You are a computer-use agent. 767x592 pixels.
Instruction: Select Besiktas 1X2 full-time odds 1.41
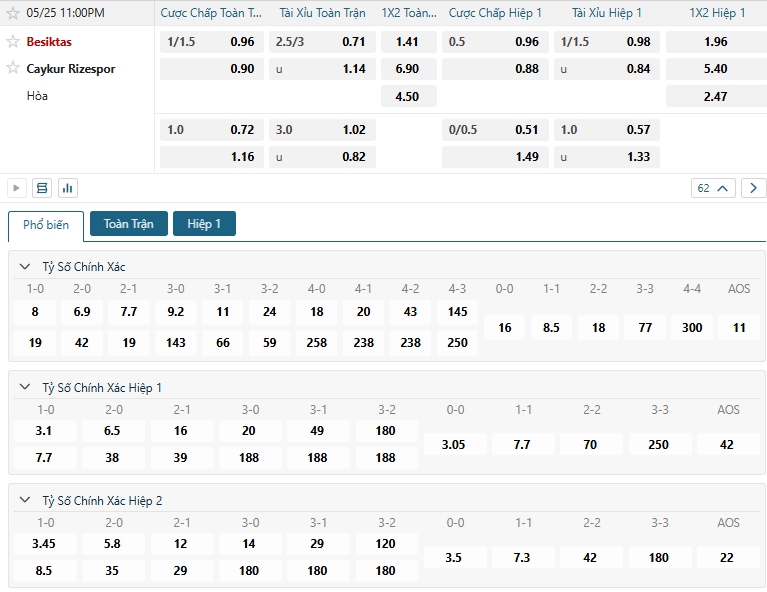407,42
